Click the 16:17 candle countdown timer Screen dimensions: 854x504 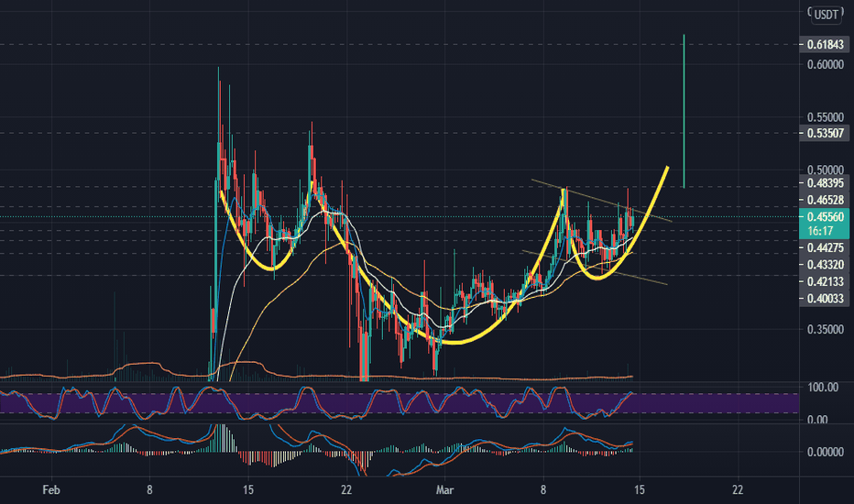click(x=820, y=231)
